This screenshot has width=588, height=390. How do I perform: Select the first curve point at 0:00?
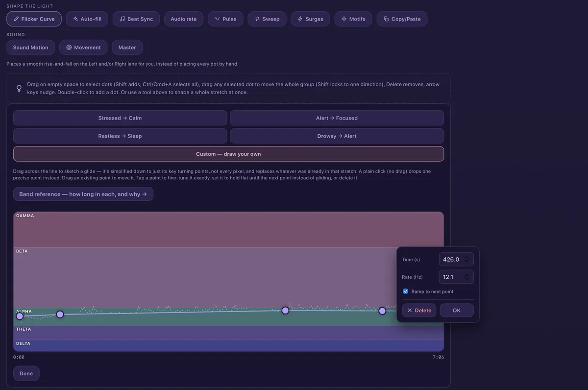click(20, 316)
